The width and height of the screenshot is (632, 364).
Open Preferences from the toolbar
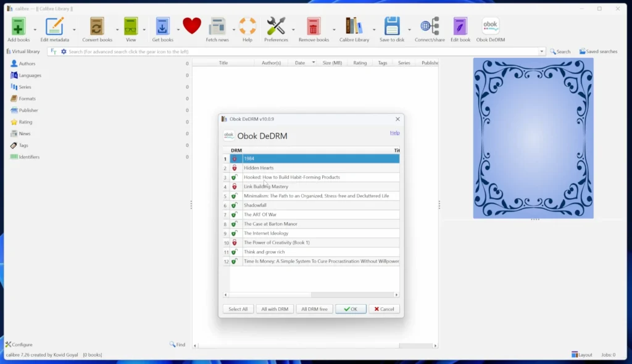[276, 27]
